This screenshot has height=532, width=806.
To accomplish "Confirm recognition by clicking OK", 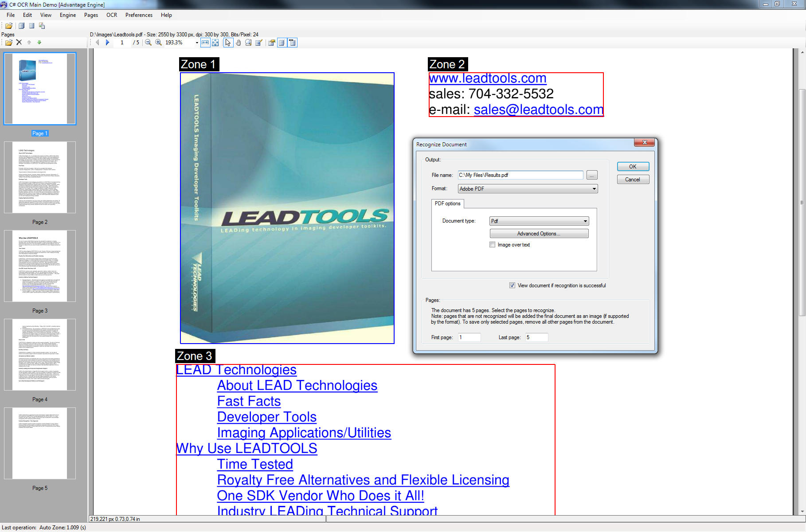I will tap(633, 166).
